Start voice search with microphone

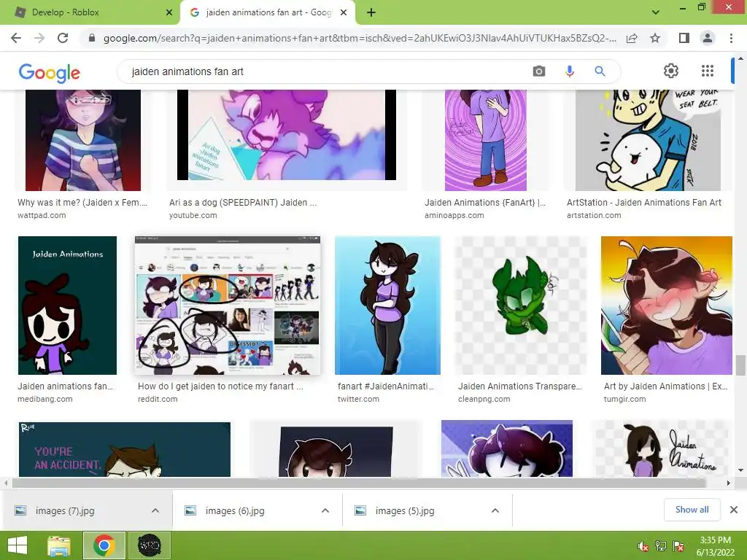569,71
